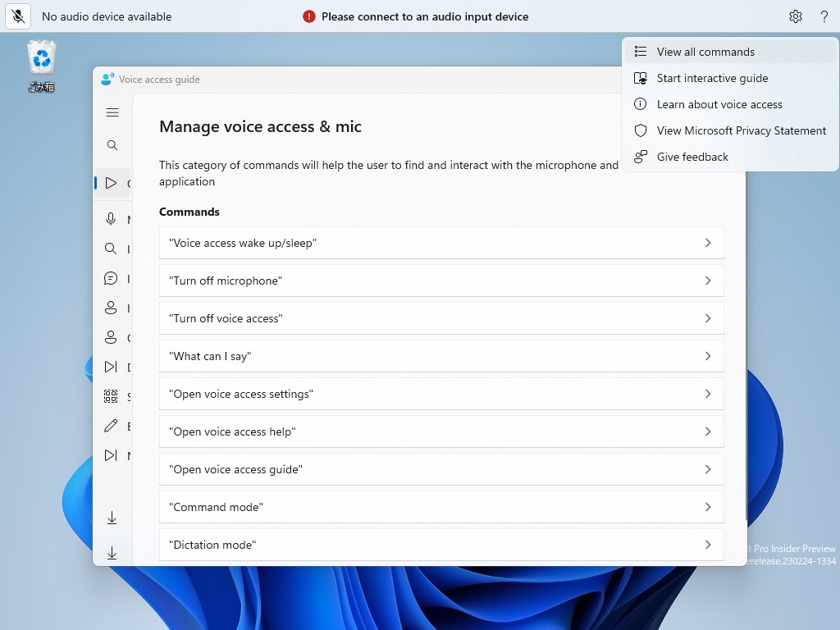
Task: Expand the "What can I say" command
Action: tap(441, 356)
